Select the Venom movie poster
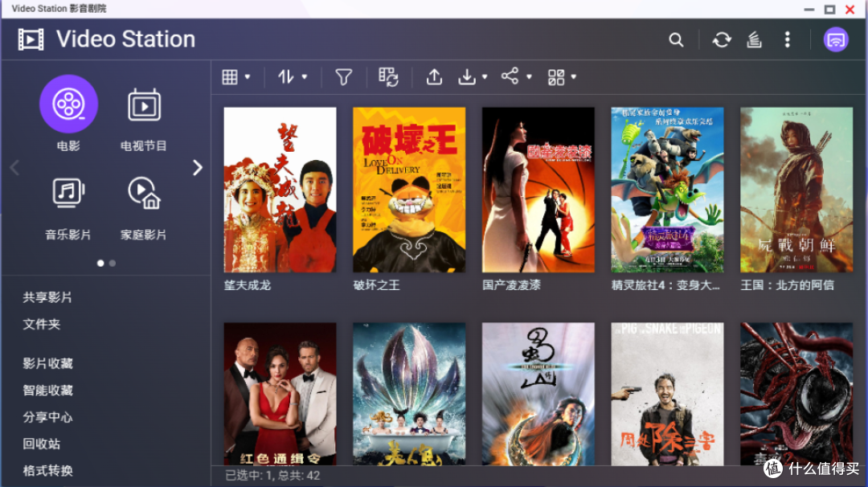This screenshot has height=487, width=868. pyautogui.click(x=796, y=394)
